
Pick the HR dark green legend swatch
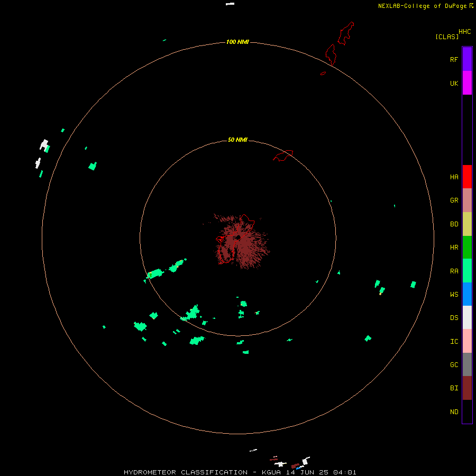[467, 248]
